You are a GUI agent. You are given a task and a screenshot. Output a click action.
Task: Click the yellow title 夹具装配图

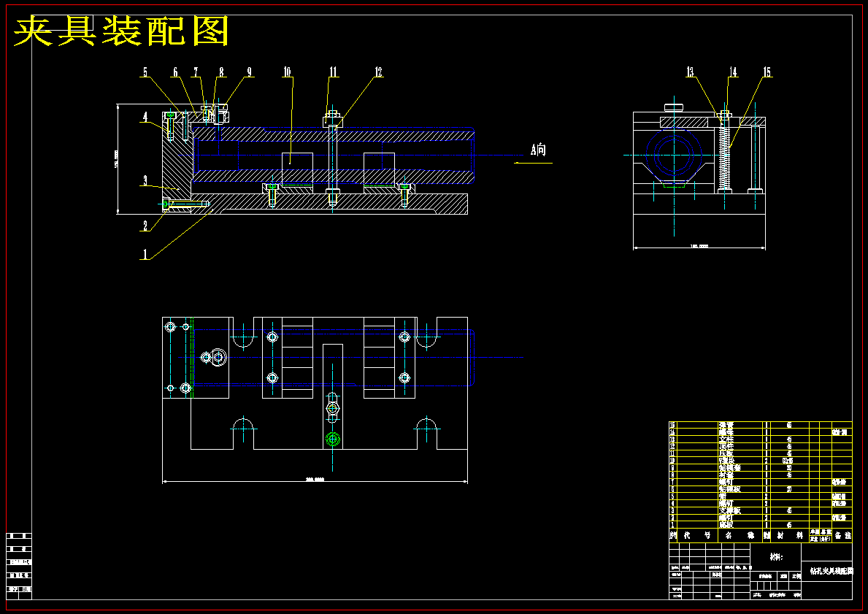click(x=121, y=31)
